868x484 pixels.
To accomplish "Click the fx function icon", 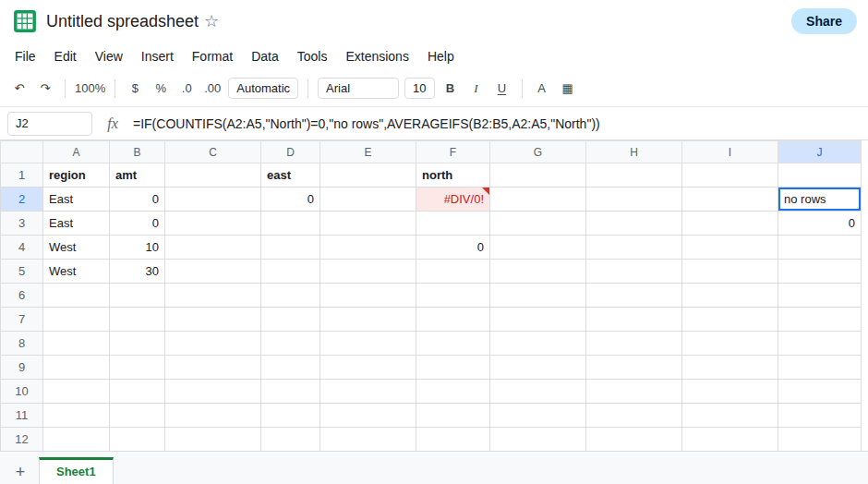I will coord(113,124).
